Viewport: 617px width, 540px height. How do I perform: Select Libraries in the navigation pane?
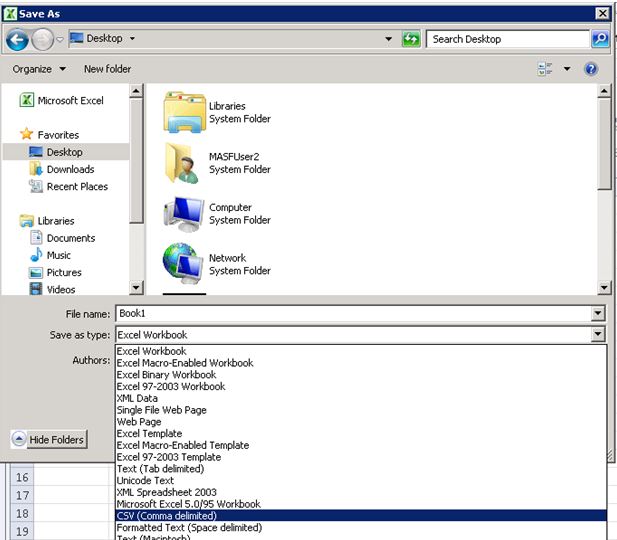click(x=47, y=221)
